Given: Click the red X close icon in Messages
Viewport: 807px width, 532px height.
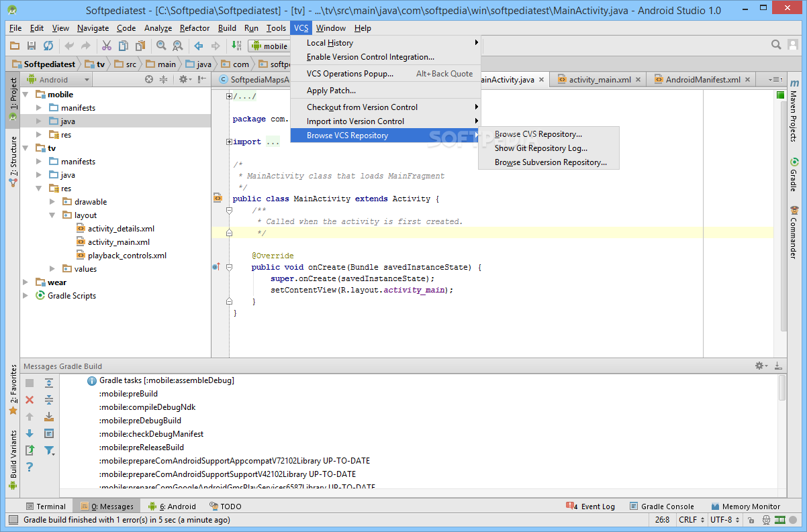Looking at the screenshot, I should [30, 400].
